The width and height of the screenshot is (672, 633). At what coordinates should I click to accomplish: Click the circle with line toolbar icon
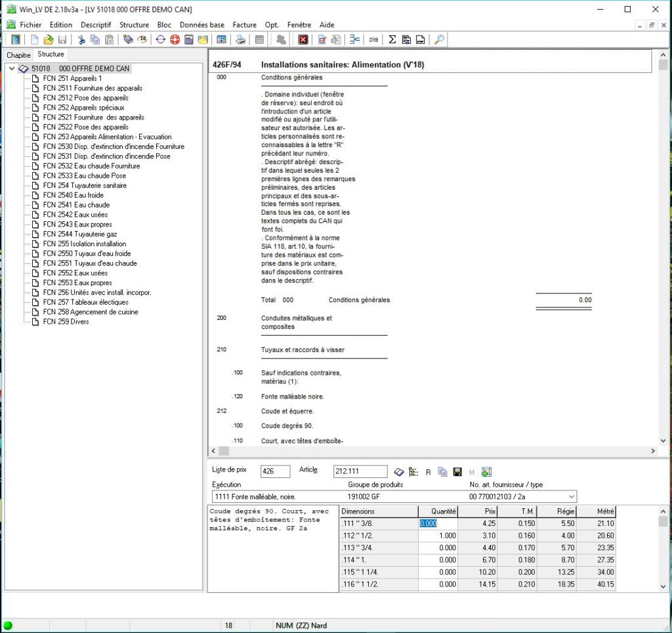pyautogui.click(x=161, y=40)
